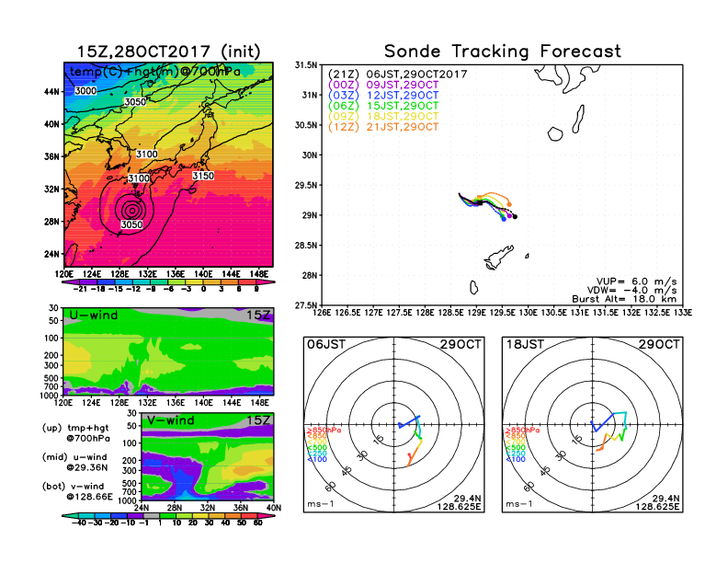The height and width of the screenshot is (563, 728).
Task: Click the 'Burst Alt= 18.0 km' value
Action: point(624,299)
